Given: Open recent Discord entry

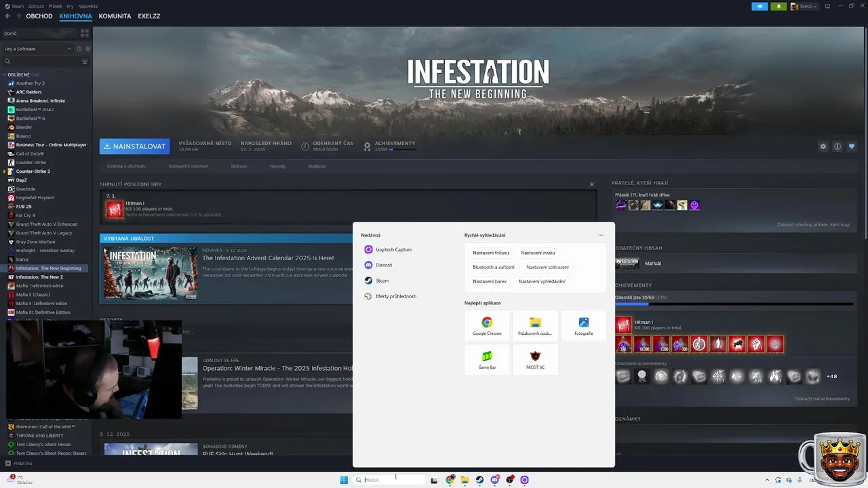Looking at the screenshot, I should click(378, 265).
